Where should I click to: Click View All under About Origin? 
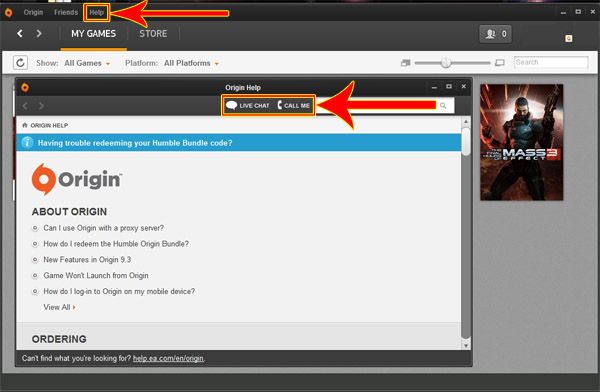coord(59,307)
